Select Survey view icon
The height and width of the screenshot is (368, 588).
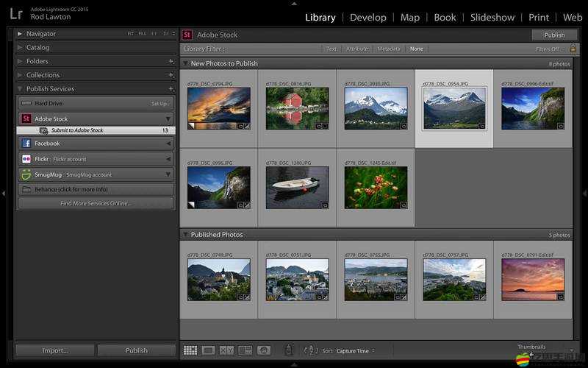coord(245,351)
